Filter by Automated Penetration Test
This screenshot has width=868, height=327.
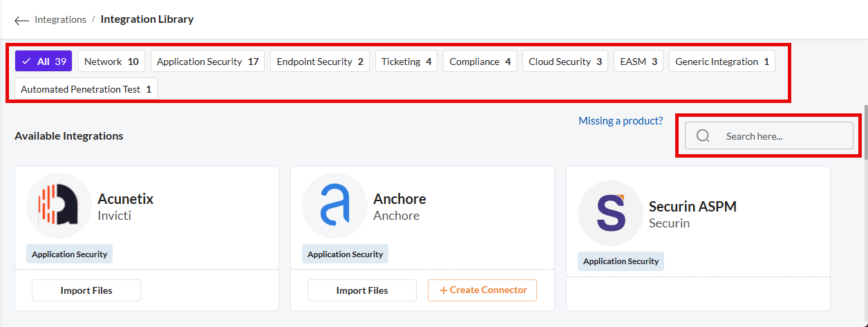(x=86, y=89)
